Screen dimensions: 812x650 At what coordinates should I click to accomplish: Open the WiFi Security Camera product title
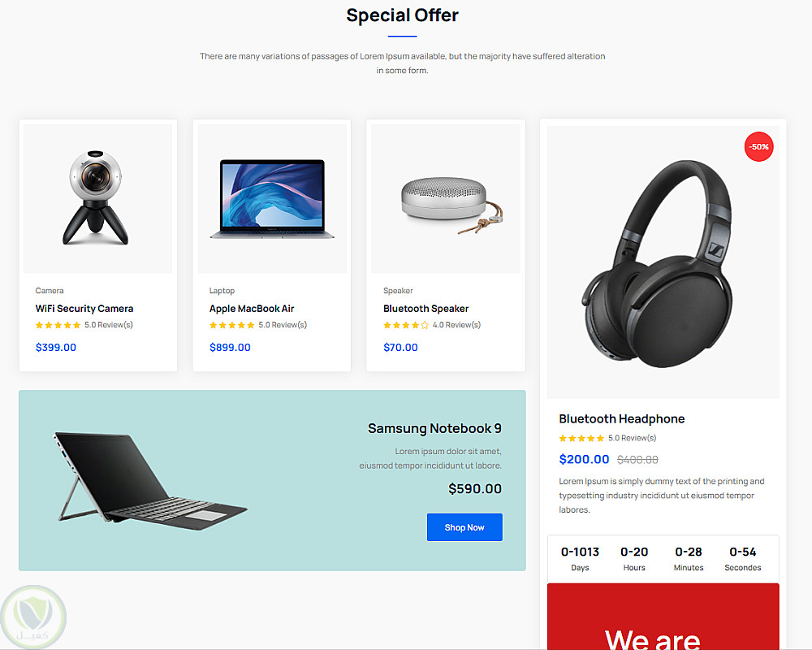click(x=84, y=309)
